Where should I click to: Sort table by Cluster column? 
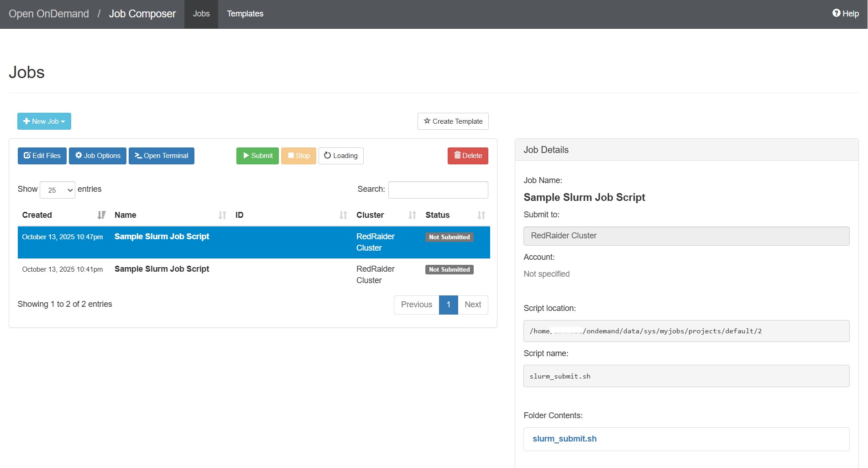370,215
